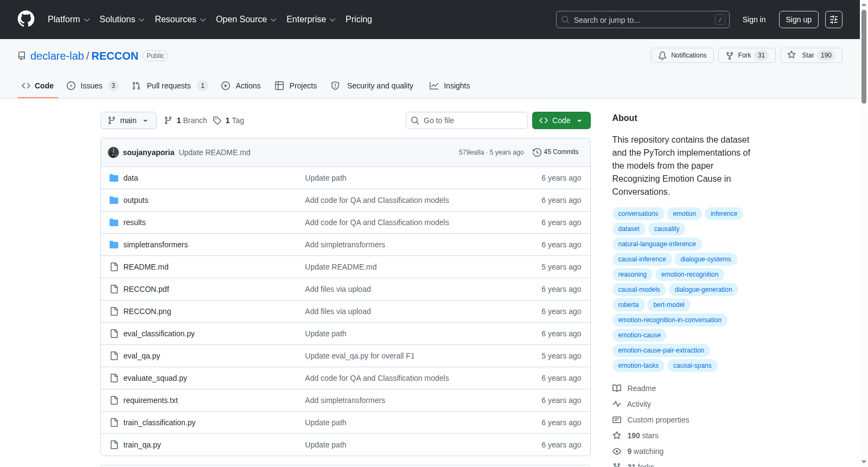
Task: Click the Readme book icon
Action: [617, 388]
